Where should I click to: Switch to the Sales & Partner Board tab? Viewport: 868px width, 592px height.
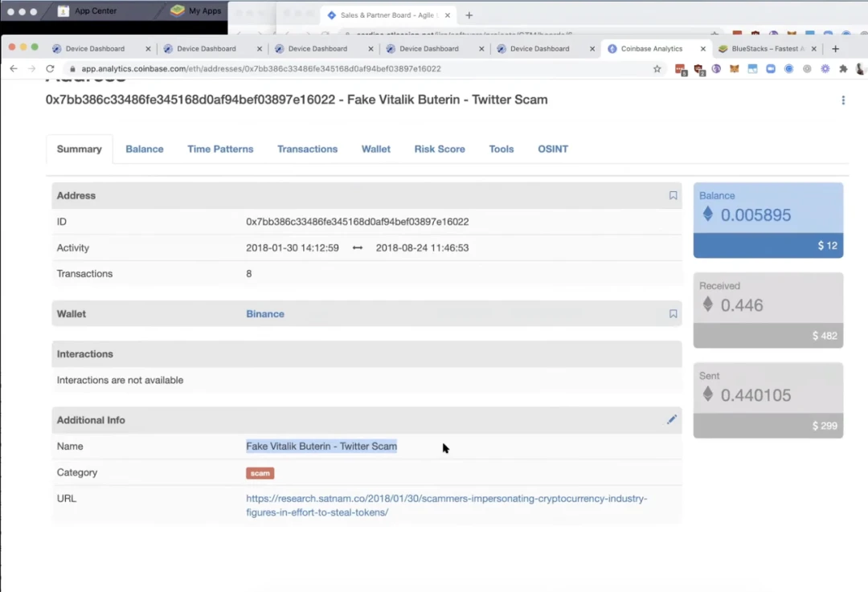click(x=389, y=15)
